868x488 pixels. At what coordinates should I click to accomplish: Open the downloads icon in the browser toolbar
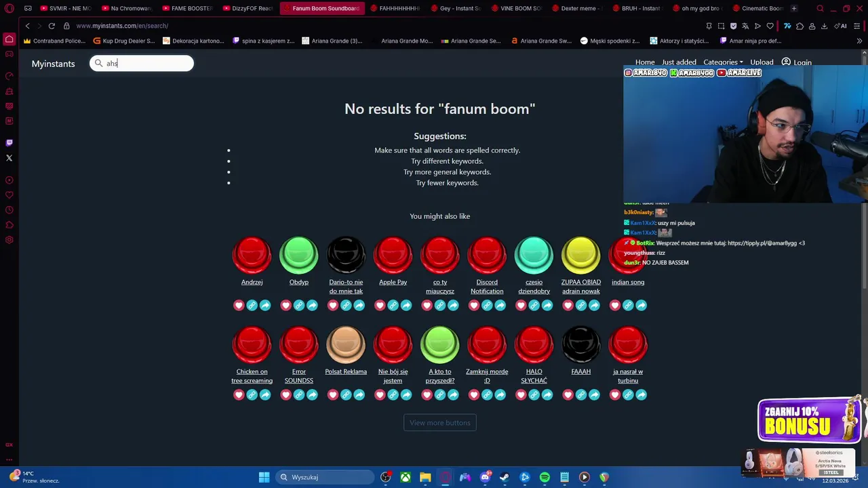824,26
